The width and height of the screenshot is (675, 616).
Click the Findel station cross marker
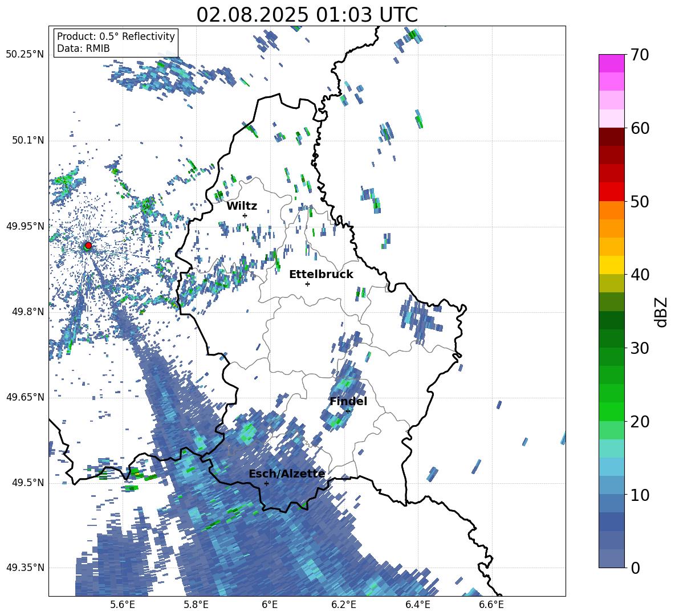(348, 411)
